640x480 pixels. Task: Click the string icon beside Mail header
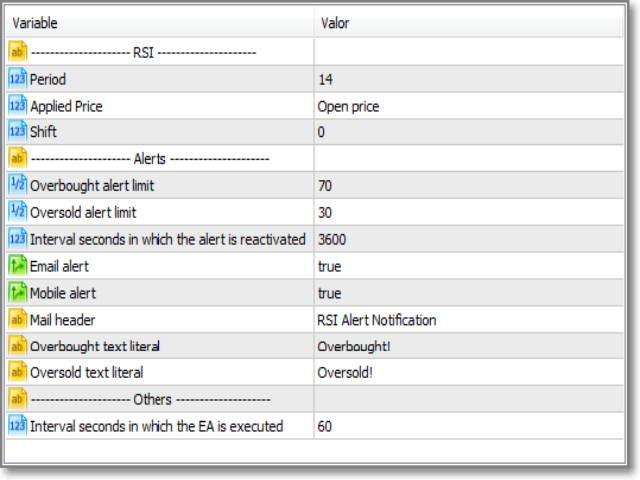click(17, 320)
